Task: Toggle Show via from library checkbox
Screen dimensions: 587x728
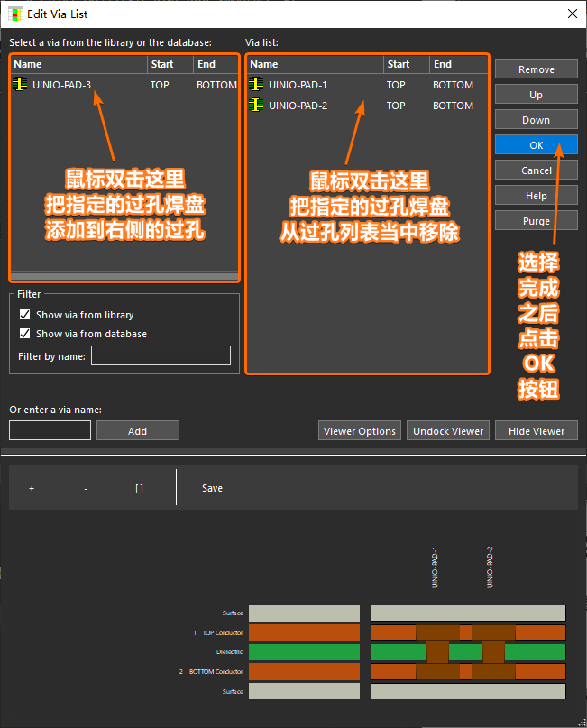Action: click(x=25, y=315)
